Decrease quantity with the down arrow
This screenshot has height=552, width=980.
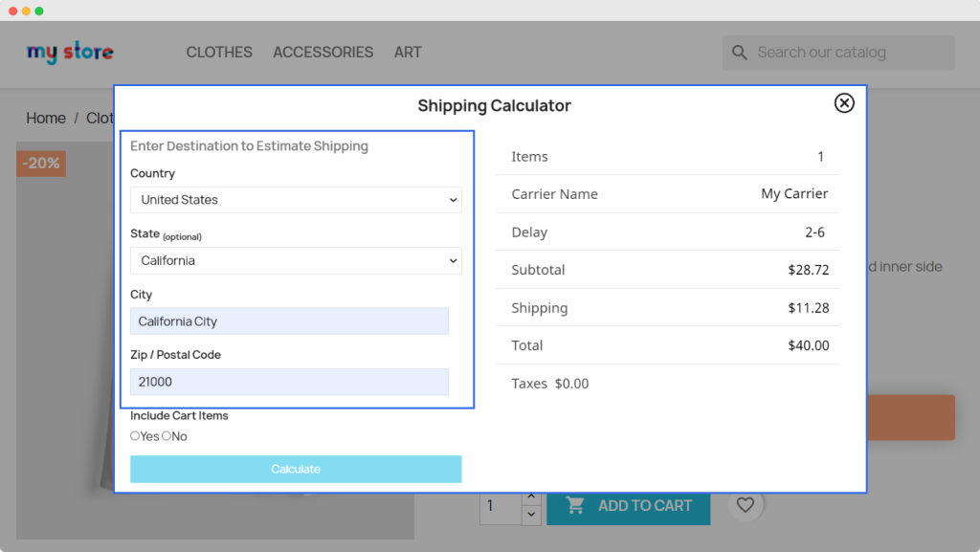tap(532, 515)
